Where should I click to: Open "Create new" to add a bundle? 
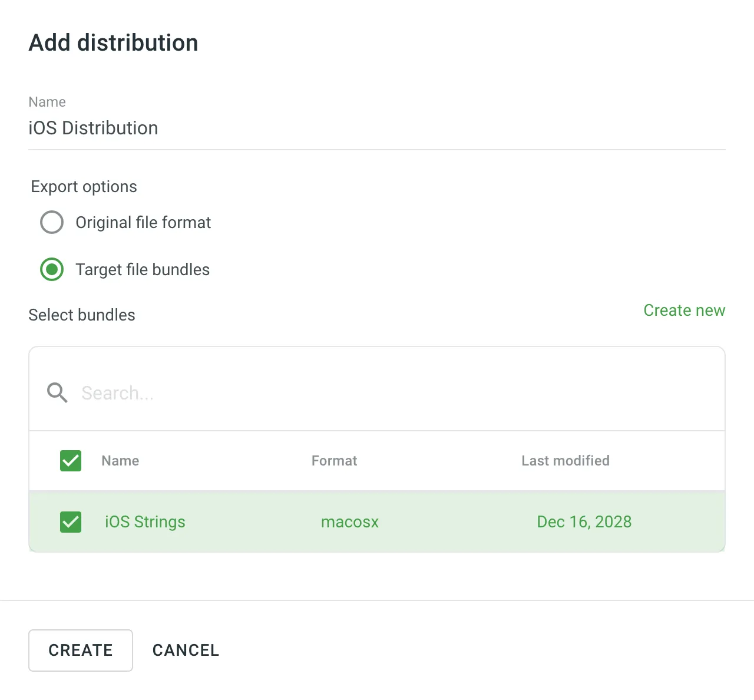(x=684, y=311)
